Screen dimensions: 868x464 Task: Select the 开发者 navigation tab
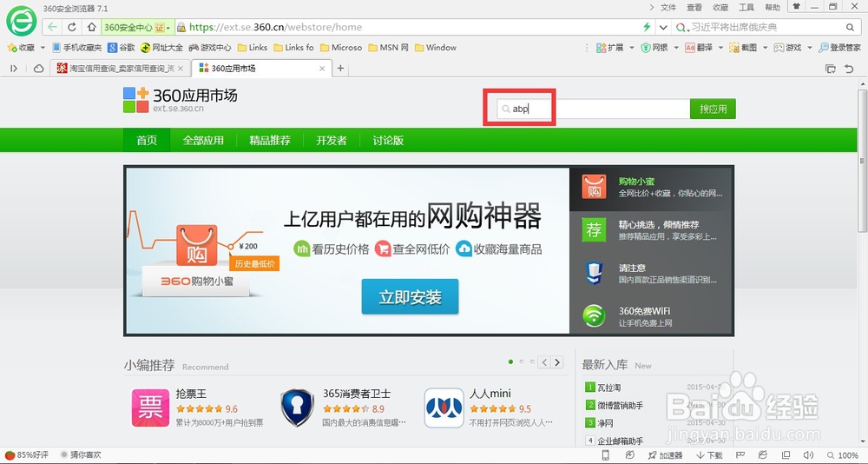click(332, 140)
